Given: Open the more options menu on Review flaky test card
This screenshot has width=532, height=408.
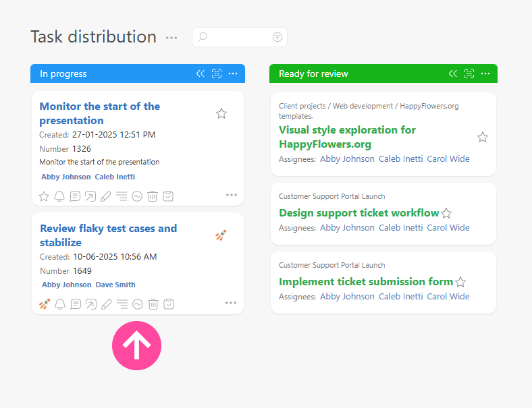Looking at the screenshot, I should tap(232, 303).
